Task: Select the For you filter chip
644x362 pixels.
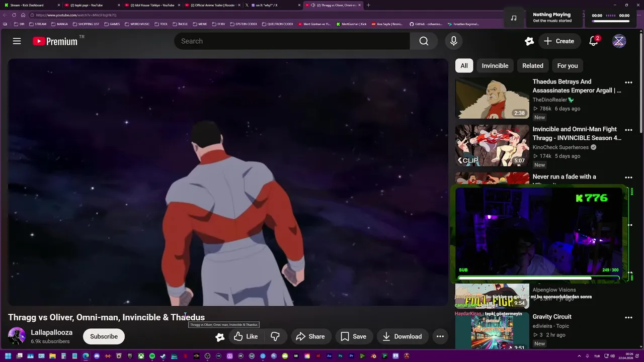Action: click(x=568, y=66)
